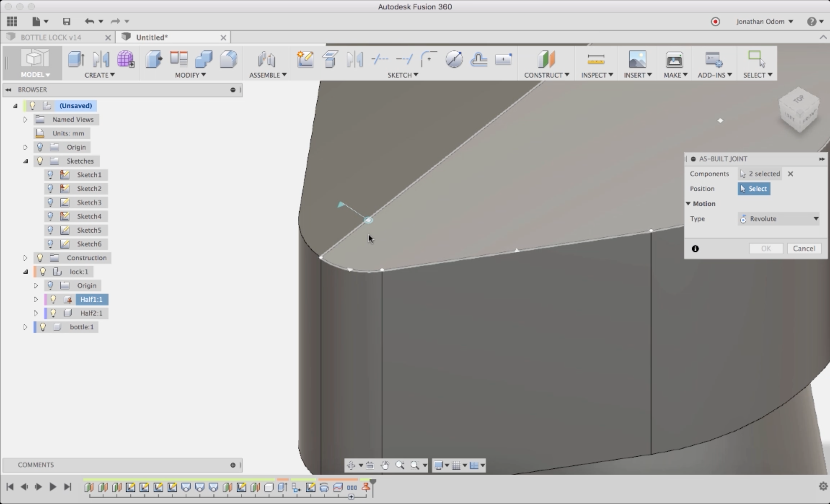Open the Joint tool in Assemble
Image resolution: width=830 pixels, height=504 pixels.
point(267,59)
